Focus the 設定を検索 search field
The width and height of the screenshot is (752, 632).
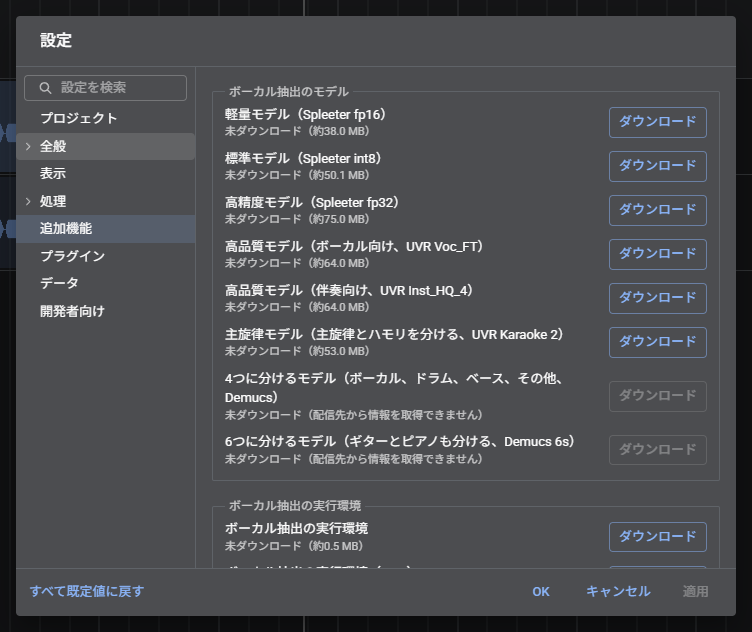pos(106,88)
